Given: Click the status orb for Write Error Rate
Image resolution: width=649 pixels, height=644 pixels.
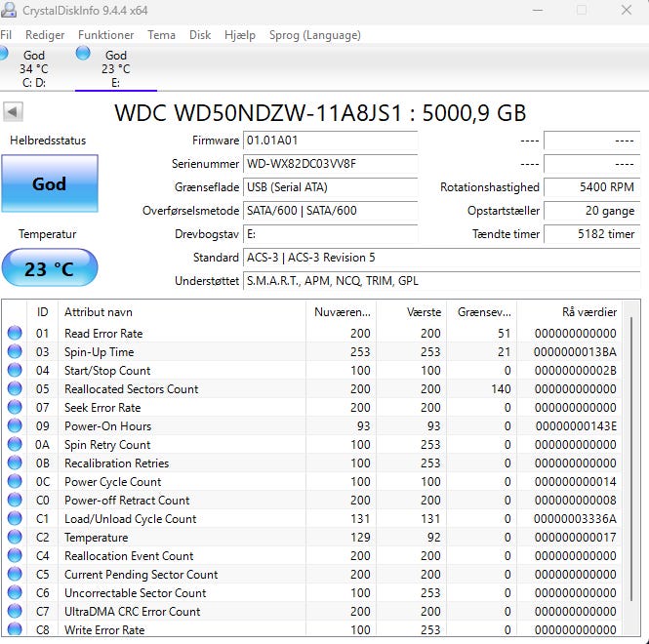Looking at the screenshot, I should (15, 629).
